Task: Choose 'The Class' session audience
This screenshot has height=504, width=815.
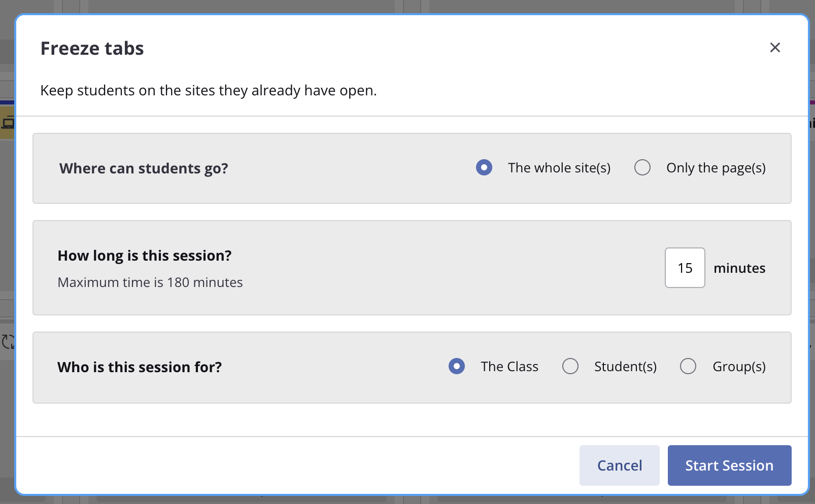Action: point(457,366)
